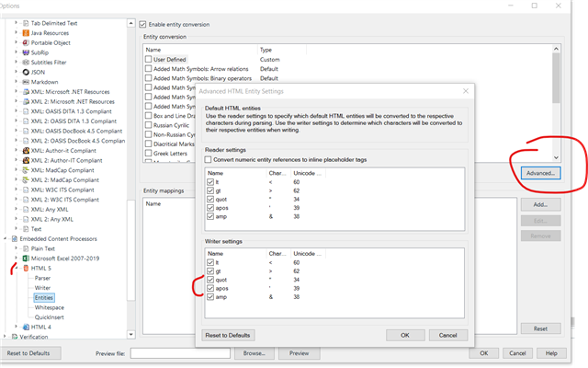
Task: Uncheck apos in Writer settings
Action: pos(210,288)
